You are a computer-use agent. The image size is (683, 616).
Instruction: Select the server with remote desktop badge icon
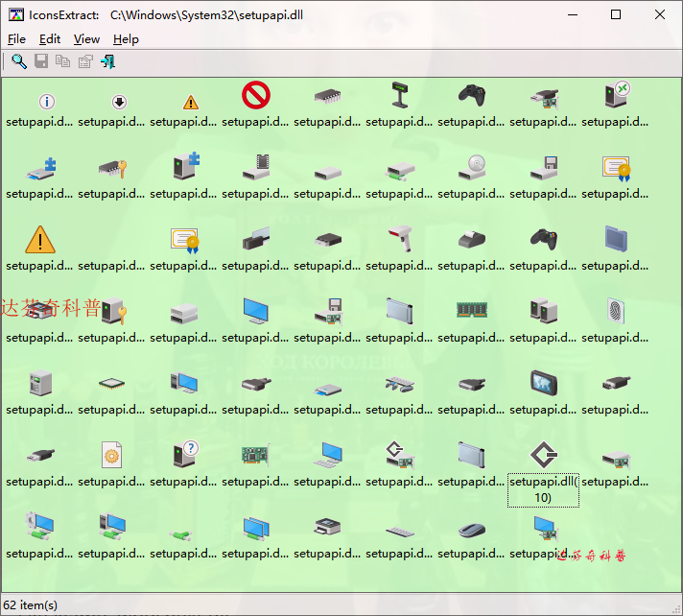click(x=618, y=94)
